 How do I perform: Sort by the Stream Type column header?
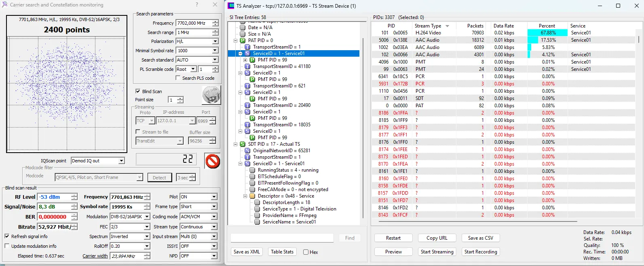[x=428, y=26]
